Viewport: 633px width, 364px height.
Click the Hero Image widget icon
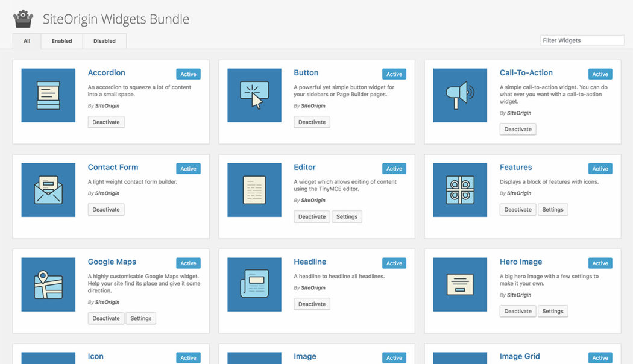pos(460,284)
